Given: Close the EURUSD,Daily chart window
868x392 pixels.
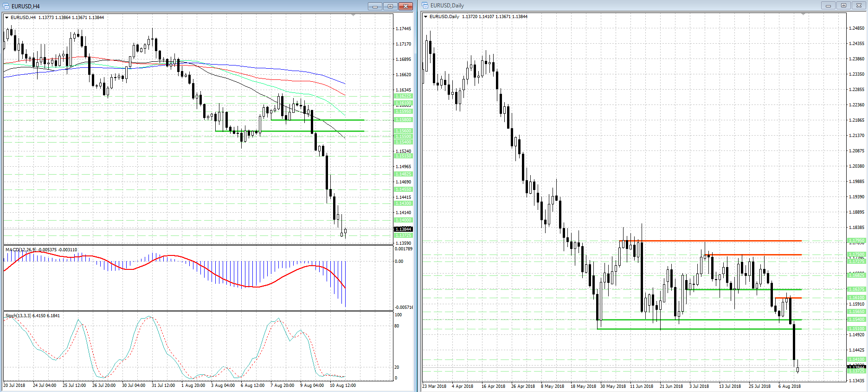Looking at the screenshot, I should [x=859, y=6].
